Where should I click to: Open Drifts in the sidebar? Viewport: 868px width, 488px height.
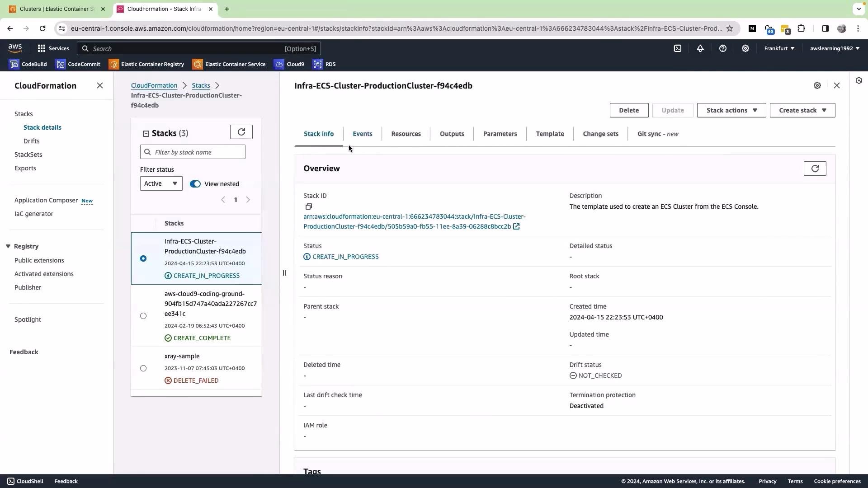pos(31,141)
